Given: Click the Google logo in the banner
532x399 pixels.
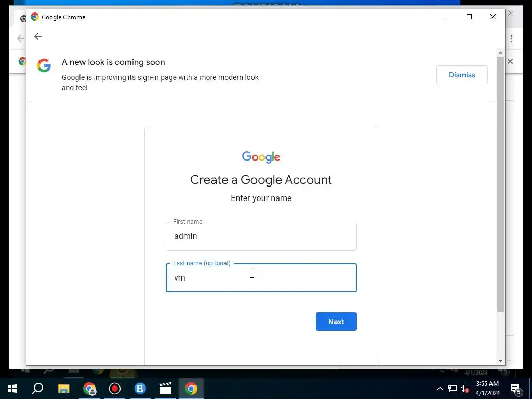Looking at the screenshot, I should pyautogui.click(x=44, y=65).
